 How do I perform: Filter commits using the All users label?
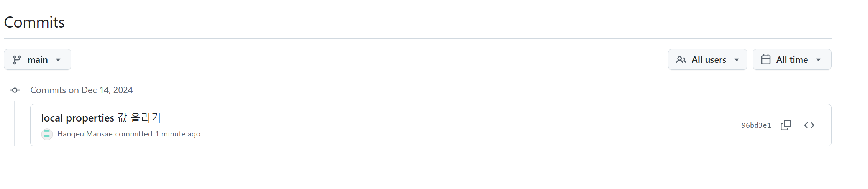(x=709, y=60)
